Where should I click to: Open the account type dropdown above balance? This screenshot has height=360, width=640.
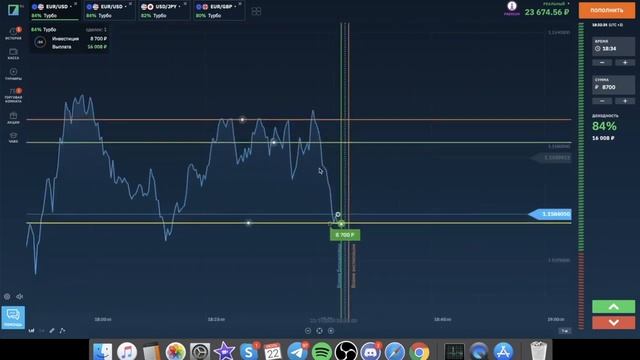556,4
